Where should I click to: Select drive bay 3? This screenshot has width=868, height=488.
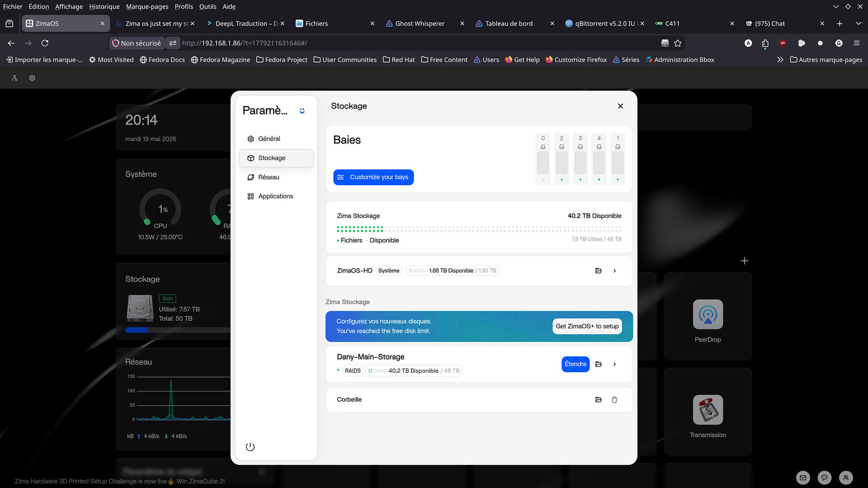[x=580, y=159]
